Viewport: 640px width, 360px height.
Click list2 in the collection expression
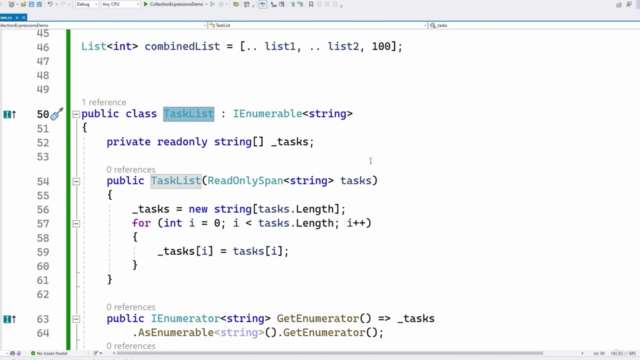(x=343, y=47)
